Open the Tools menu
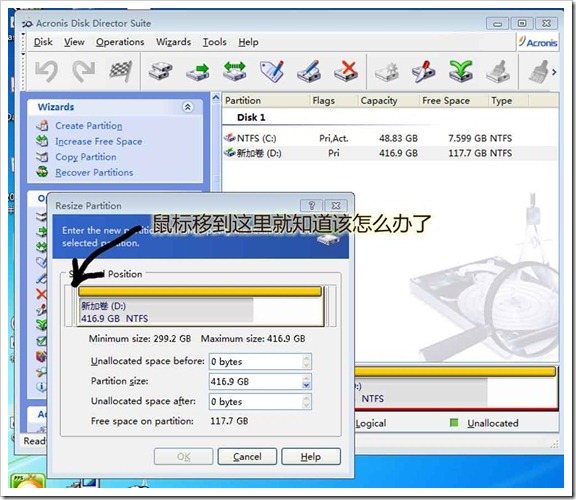This screenshot has width=576, height=500. [x=215, y=42]
